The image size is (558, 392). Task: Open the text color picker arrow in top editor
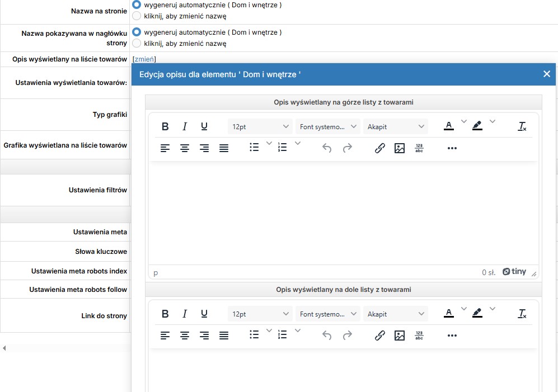pyautogui.click(x=464, y=122)
